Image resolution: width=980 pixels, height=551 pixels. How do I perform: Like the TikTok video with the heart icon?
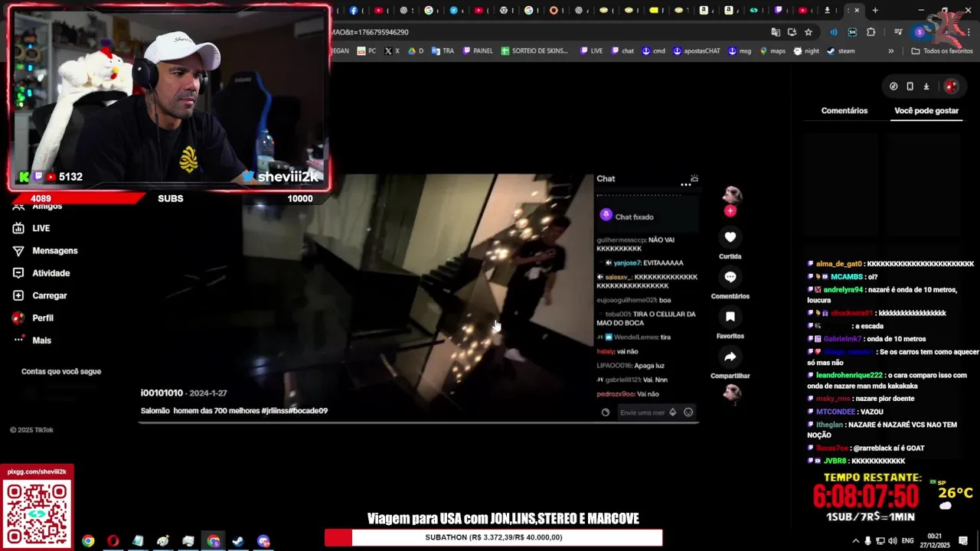(x=730, y=237)
